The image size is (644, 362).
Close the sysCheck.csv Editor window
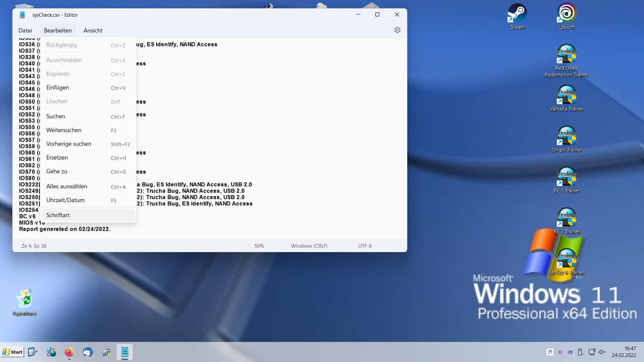[397, 14]
